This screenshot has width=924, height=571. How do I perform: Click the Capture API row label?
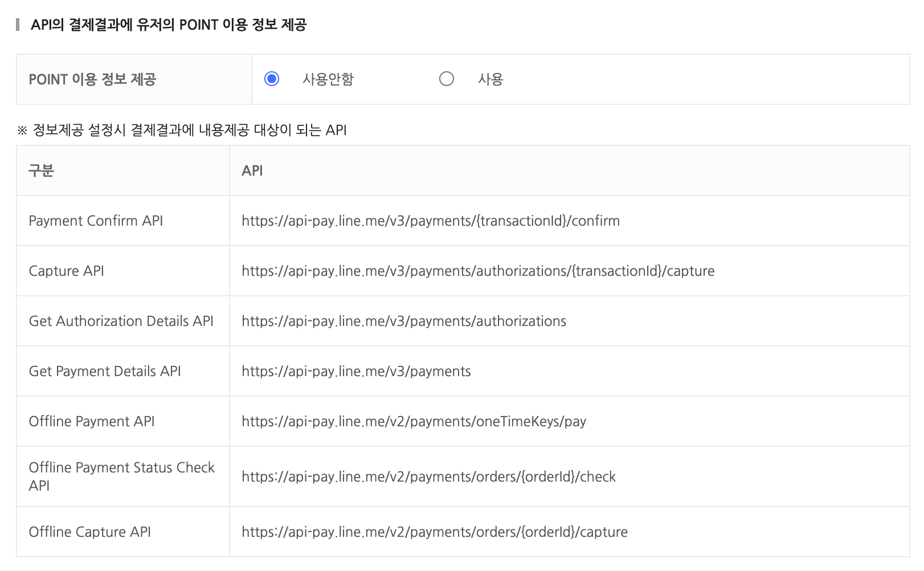(67, 271)
